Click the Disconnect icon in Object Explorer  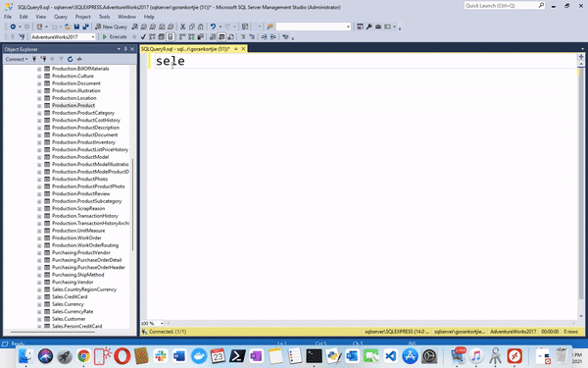[x=43, y=59]
